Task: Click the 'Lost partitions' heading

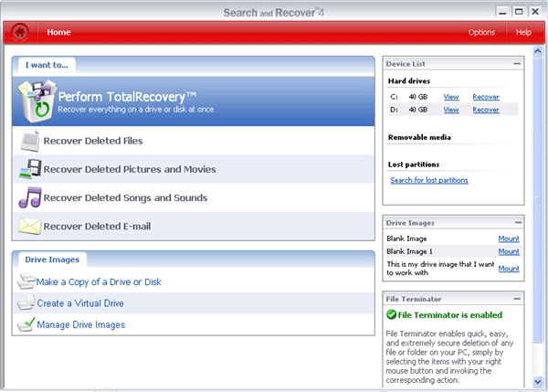Action: (x=414, y=164)
